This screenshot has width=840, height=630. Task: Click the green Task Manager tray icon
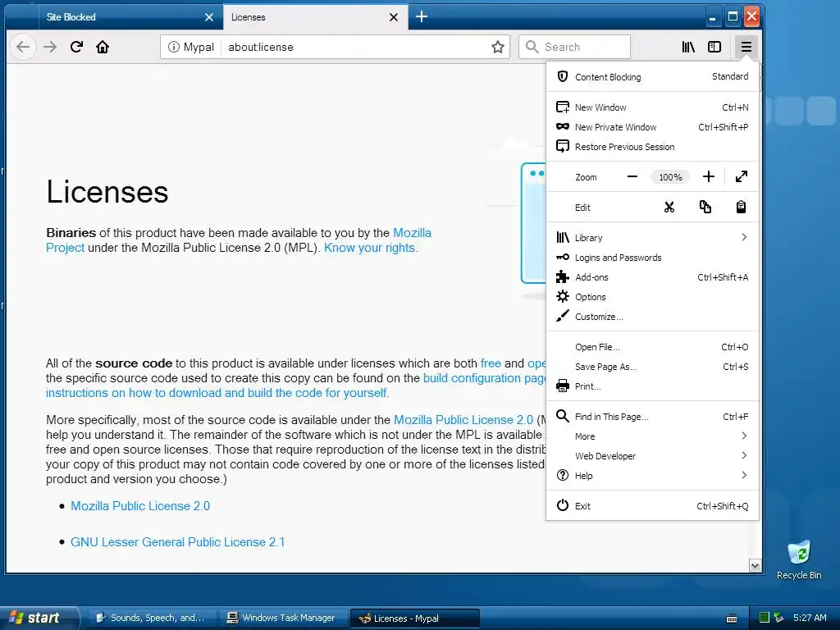pyautogui.click(x=765, y=618)
